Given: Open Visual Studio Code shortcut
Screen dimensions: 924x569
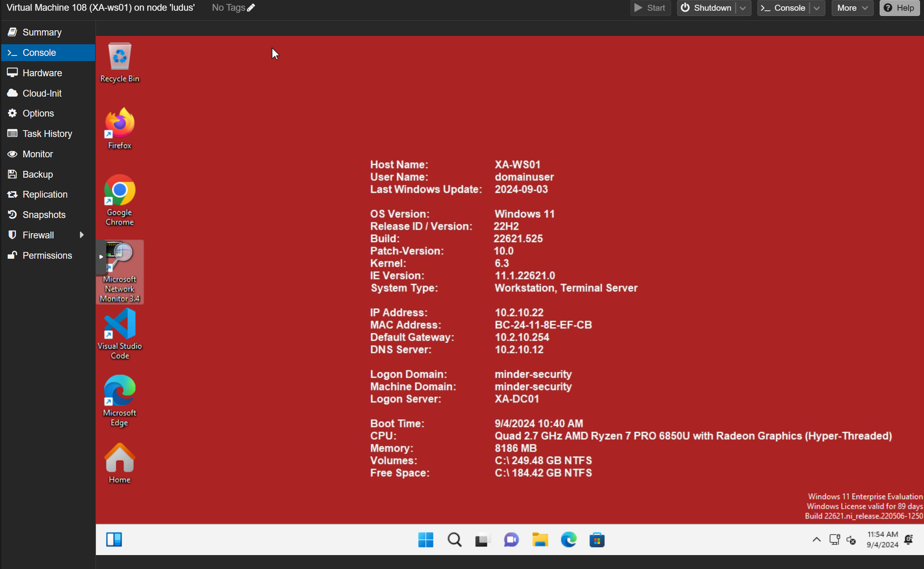Looking at the screenshot, I should click(120, 324).
